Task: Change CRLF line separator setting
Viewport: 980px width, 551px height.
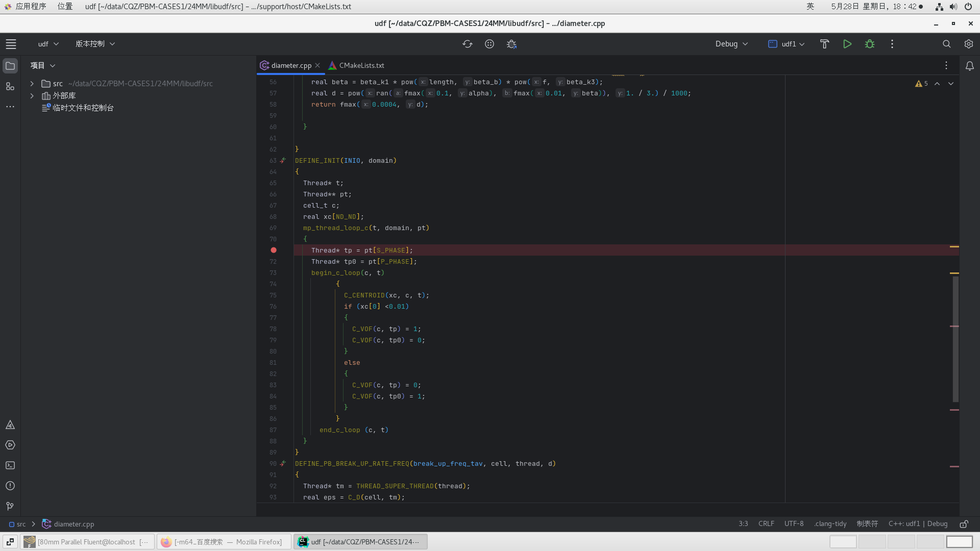Action: coord(766,524)
